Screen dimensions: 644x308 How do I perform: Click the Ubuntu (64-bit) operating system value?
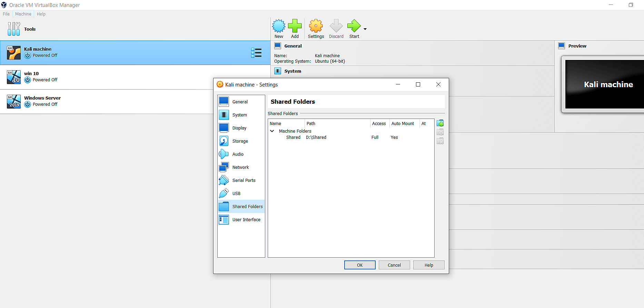tap(330, 61)
